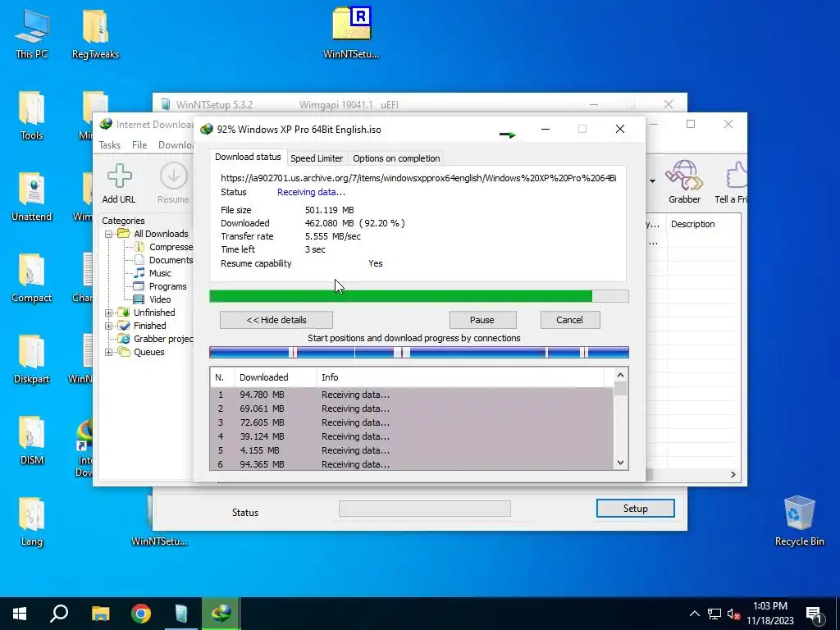Screen dimensions: 840x630
Task: Switch to the Speed Limiter tab
Action: tap(316, 158)
